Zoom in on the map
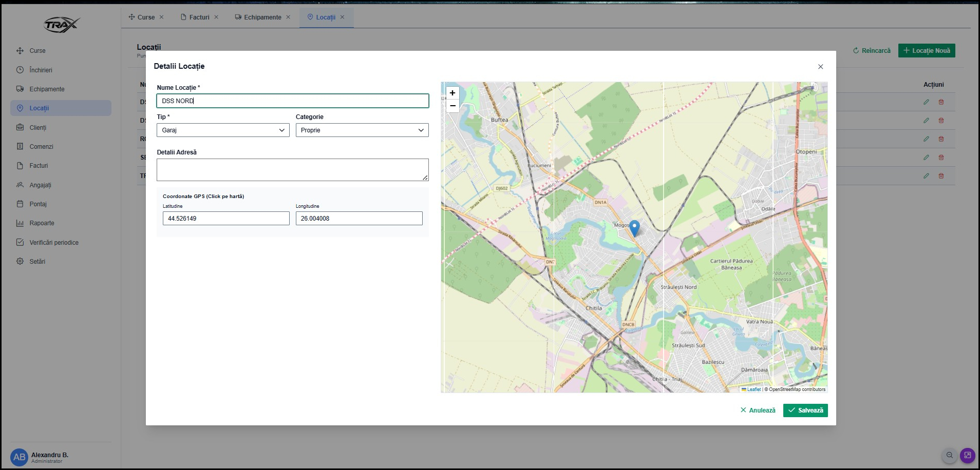 (x=452, y=93)
